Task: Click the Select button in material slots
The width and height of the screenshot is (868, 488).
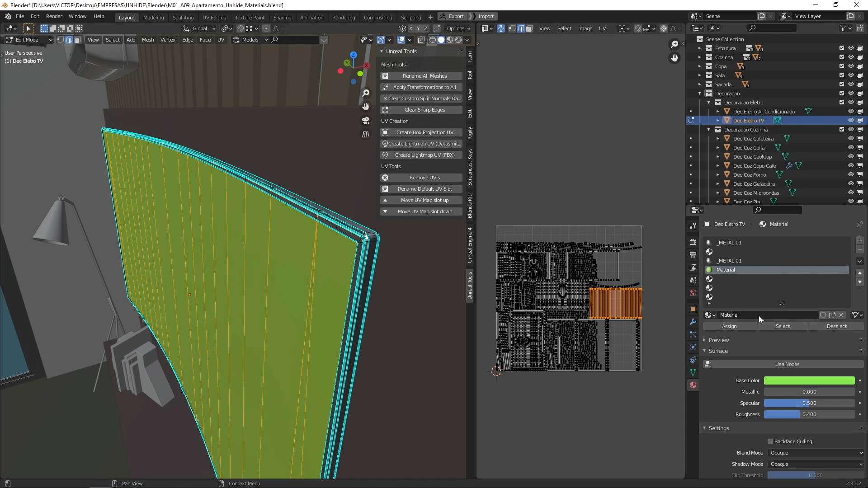Action: 782,326
